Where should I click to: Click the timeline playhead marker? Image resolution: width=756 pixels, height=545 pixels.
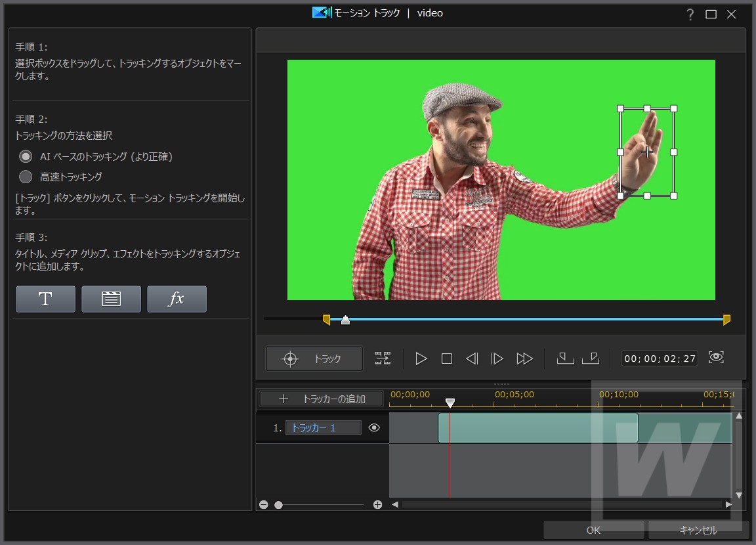[x=450, y=403]
